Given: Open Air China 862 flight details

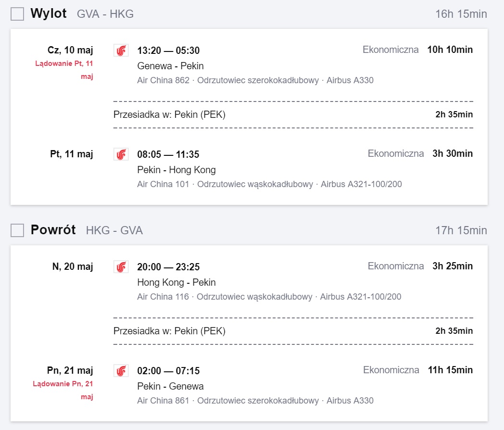Looking at the screenshot, I should point(163,80).
